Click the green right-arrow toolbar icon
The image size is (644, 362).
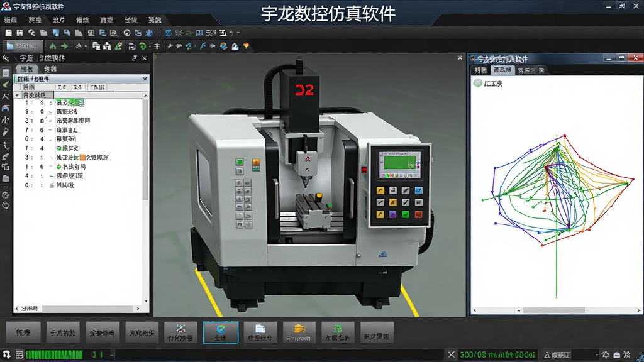pyautogui.click(x=64, y=47)
